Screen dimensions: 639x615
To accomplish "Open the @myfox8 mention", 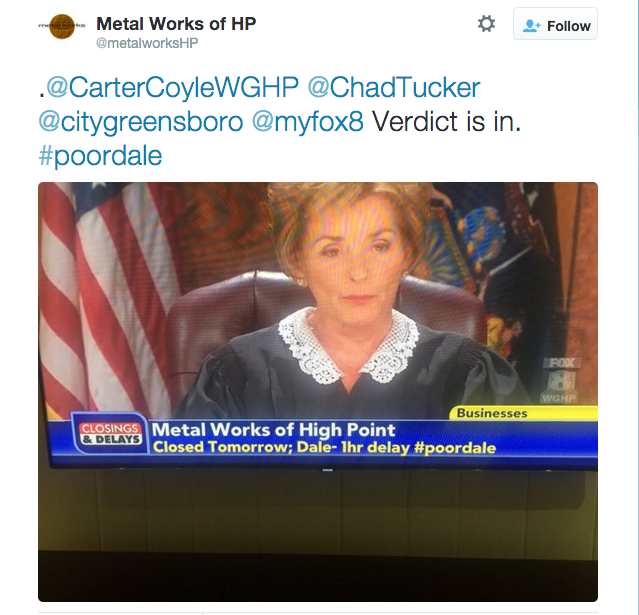I will [x=307, y=122].
